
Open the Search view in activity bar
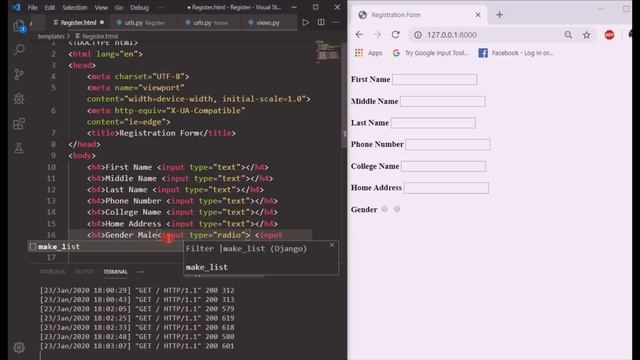coord(19,50)
